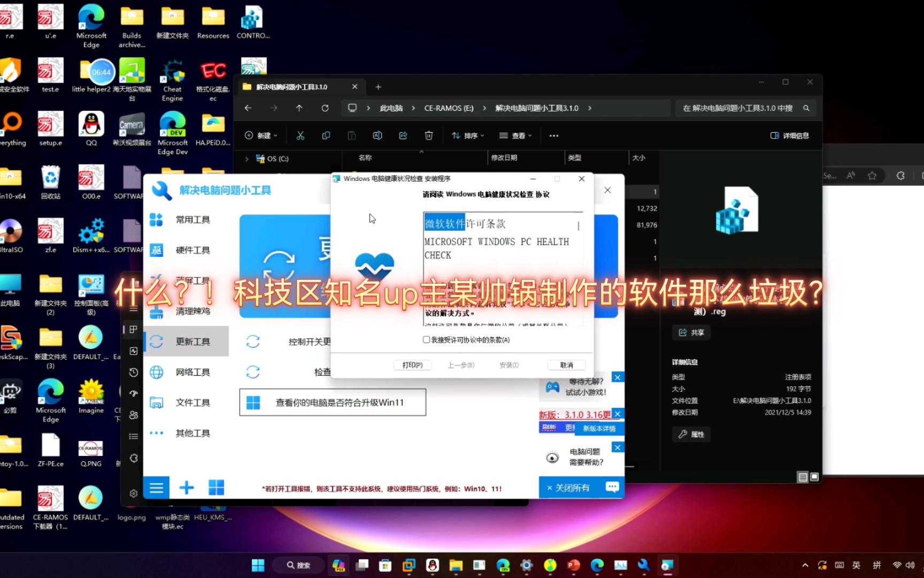This screenshot has width=924, height=578.
Task: Click the Copy icon in Explorer toolbar
Action: coord(326,135)
